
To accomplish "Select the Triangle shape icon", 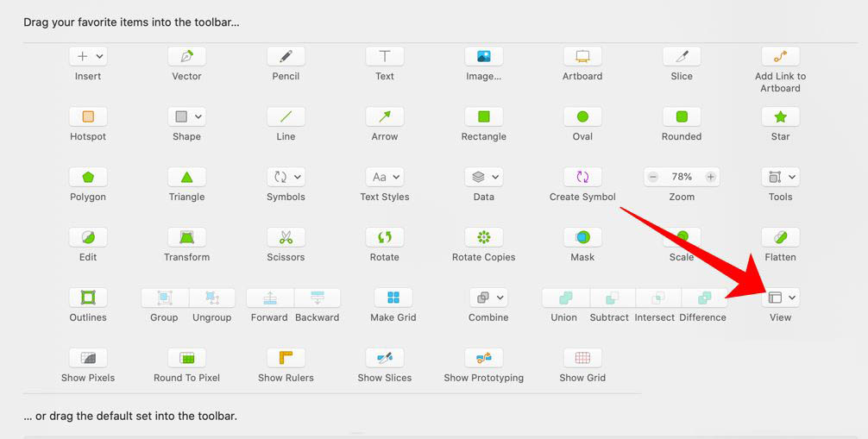I will pos(186,177).
